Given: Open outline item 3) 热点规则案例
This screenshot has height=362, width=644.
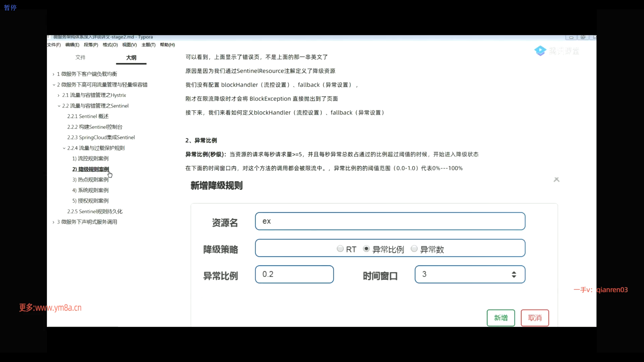Looking at the screenshot, I should 90,180.
